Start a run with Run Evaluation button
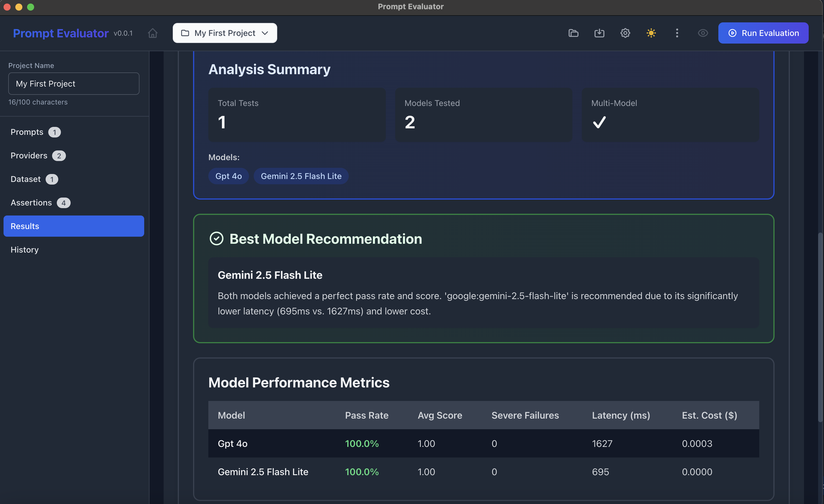 763,33
